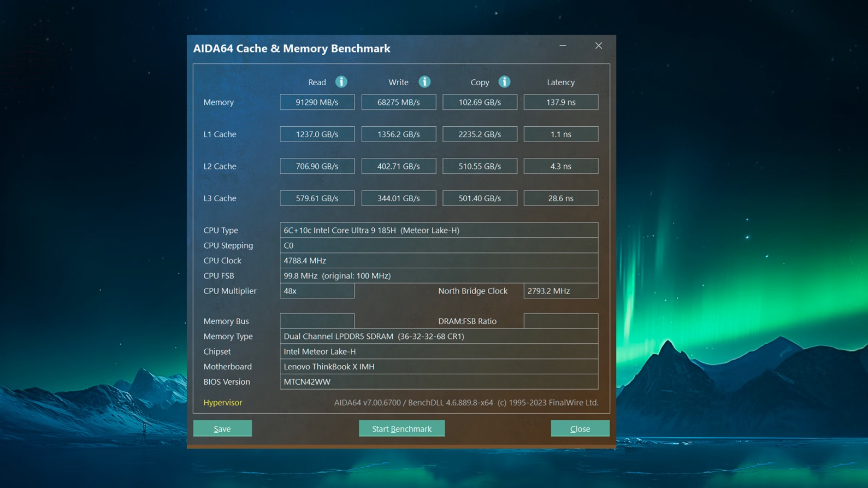The width and height of the screenshot is (868, 488).
Task: Click the info icon next to Copy
Action: (504, 82)
